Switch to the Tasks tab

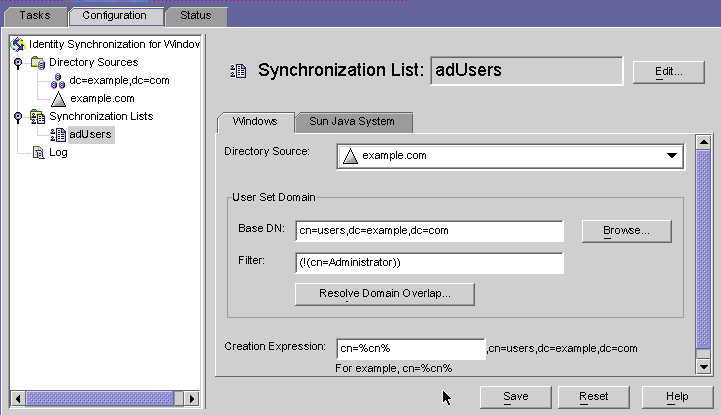35,15
